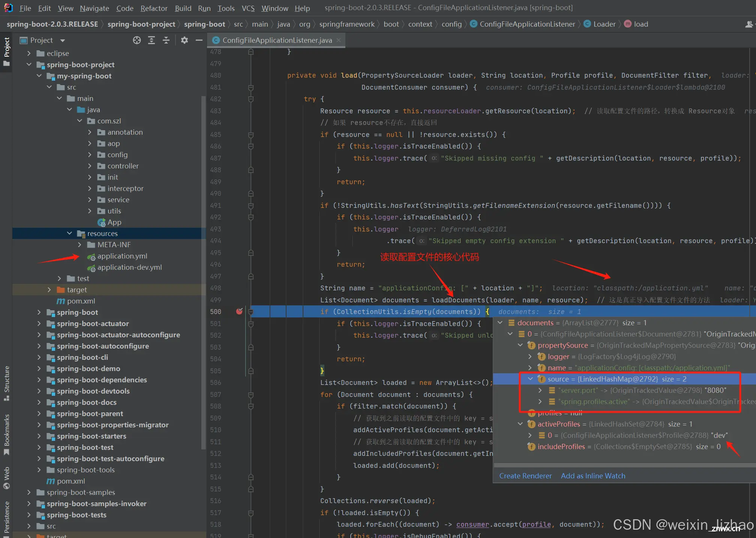This screenshot has height=538, width=756.
Task: Click fold marker on line 481
Action: click(x=251, y=87)
